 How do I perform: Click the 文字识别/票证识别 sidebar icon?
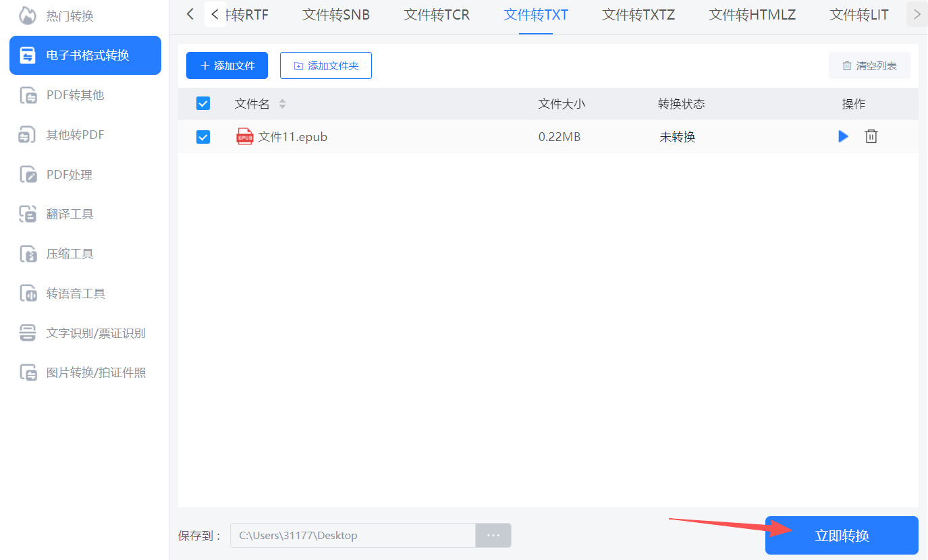(28, 333)
